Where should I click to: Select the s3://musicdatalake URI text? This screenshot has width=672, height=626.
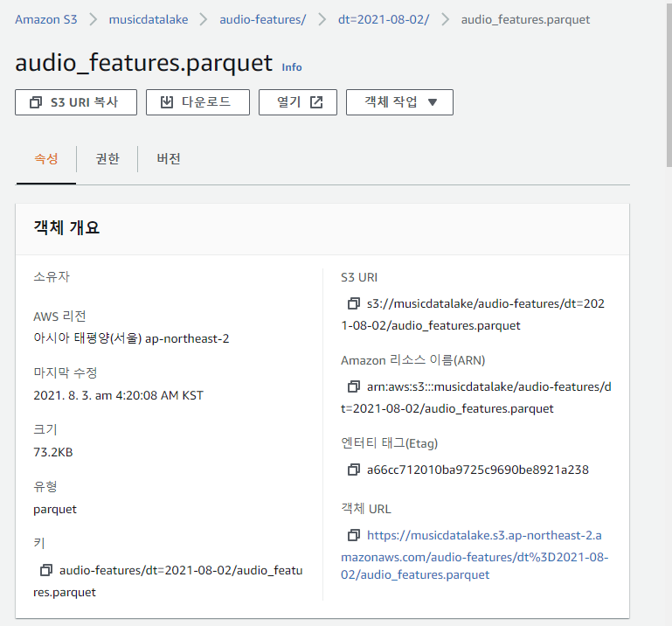(x=473, y=315)
